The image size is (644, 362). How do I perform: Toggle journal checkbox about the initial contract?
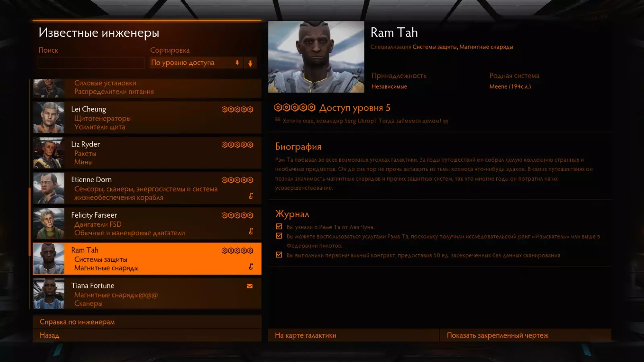click(x=279, y=255)
